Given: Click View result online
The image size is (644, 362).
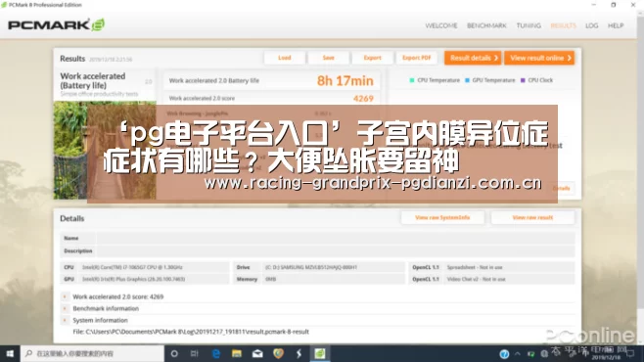Looking at the screenshot, I should click(x=539, y=58).
